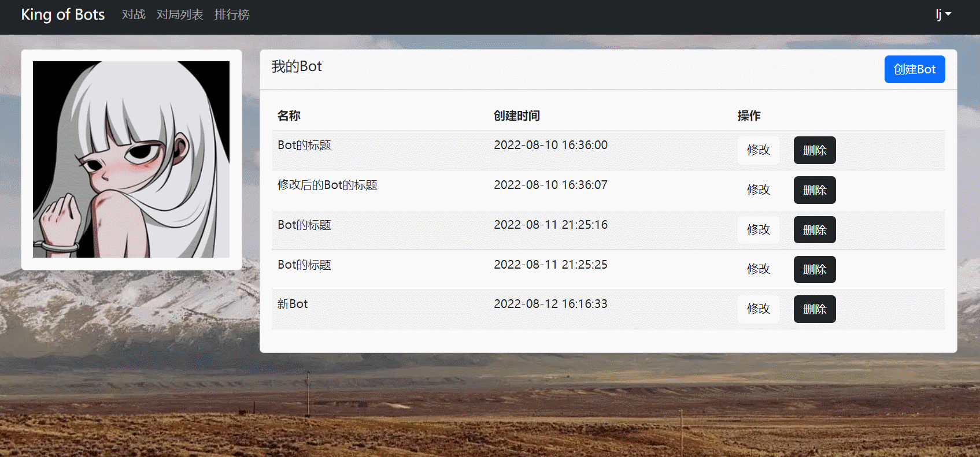Select the timestamp 2022-08-11 21:25:16
The height and width of the screenshot is (457, 980).
coord(550,225)
